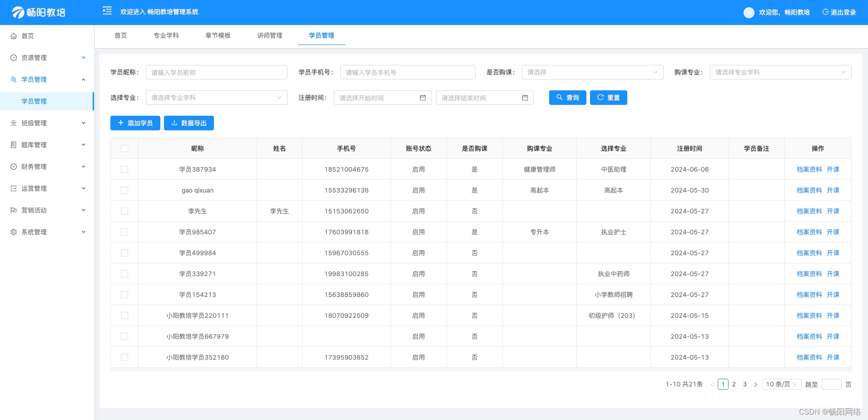The image size is (868, 420).
Task: Click the next page arrow in pagination
Action: 756,385
